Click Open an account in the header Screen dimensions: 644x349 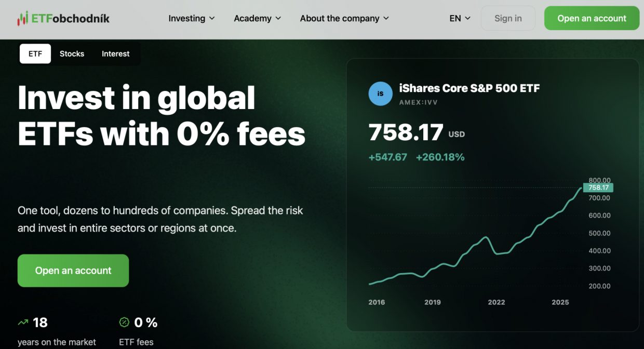592,18
